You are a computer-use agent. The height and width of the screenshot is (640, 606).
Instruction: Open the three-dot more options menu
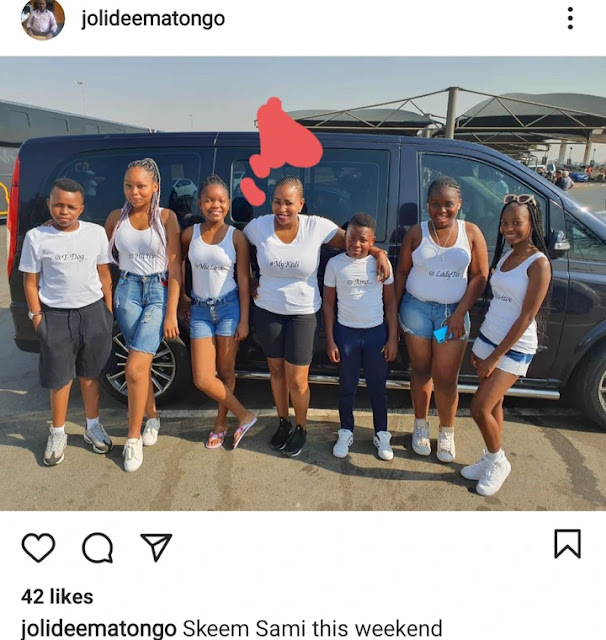click(570, 18)
